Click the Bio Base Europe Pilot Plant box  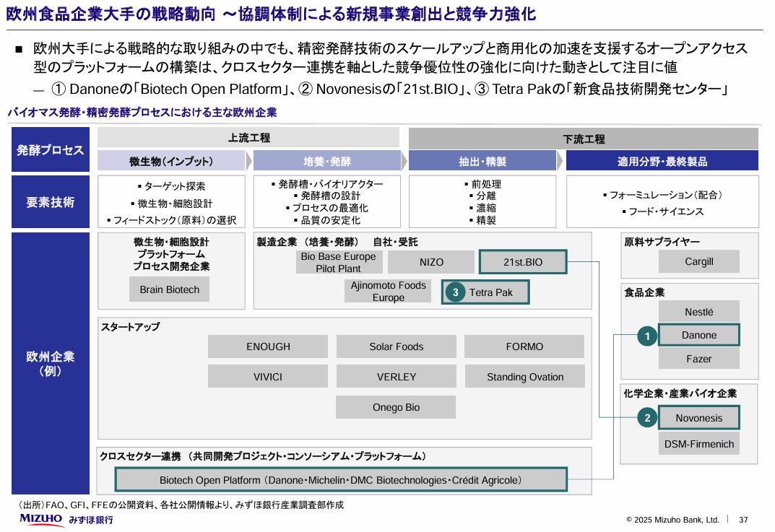tap(339, 262)
